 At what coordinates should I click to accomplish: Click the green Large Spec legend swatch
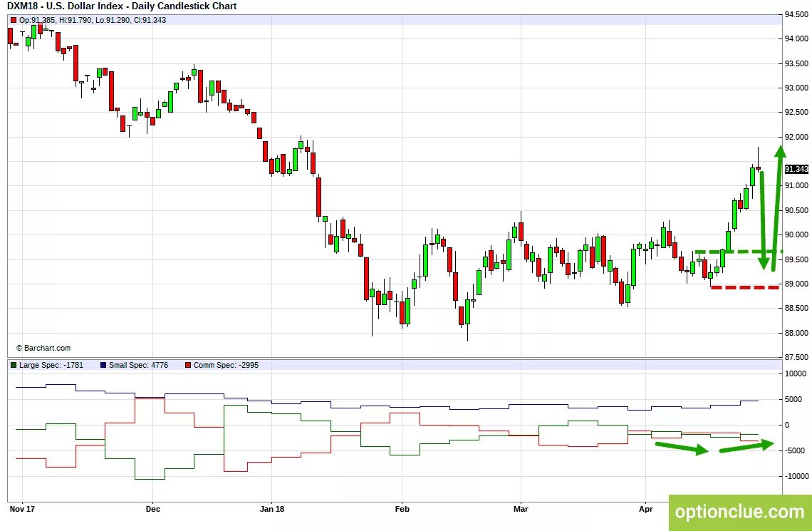pyautogui.click(x=14, y=365)
